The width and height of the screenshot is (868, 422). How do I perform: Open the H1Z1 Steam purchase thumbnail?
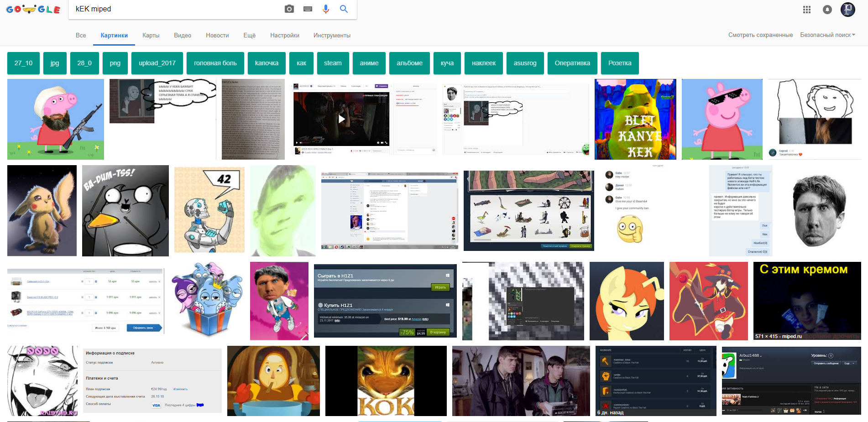tap(385, 301)
